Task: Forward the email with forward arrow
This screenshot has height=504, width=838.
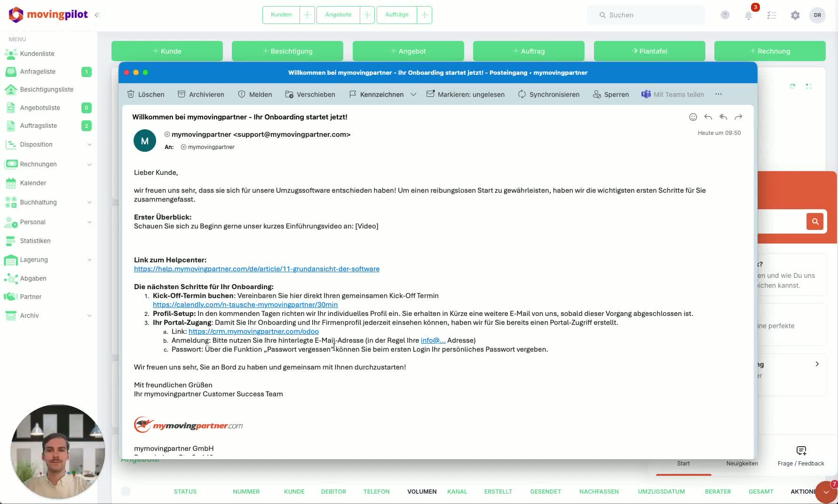Action: [x=738, y=117]
